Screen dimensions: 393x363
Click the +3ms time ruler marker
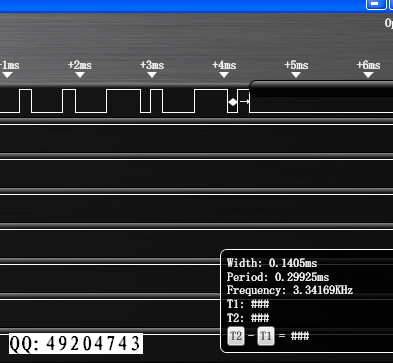(152, 75)
